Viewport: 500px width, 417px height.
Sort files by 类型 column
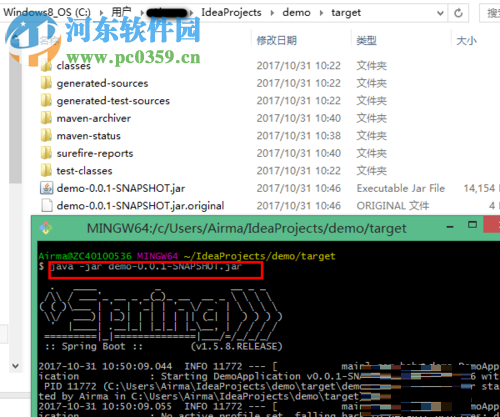coord(367,41)
